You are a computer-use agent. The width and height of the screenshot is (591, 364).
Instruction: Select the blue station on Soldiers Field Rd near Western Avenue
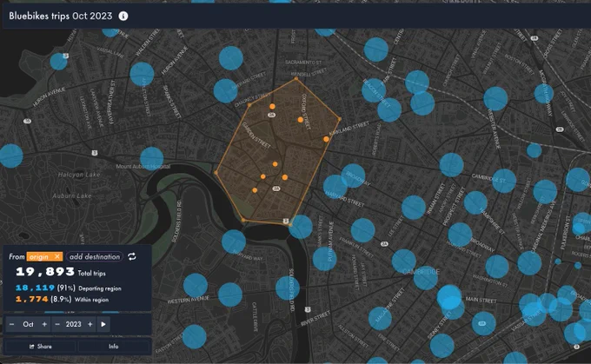pos(288,288)
